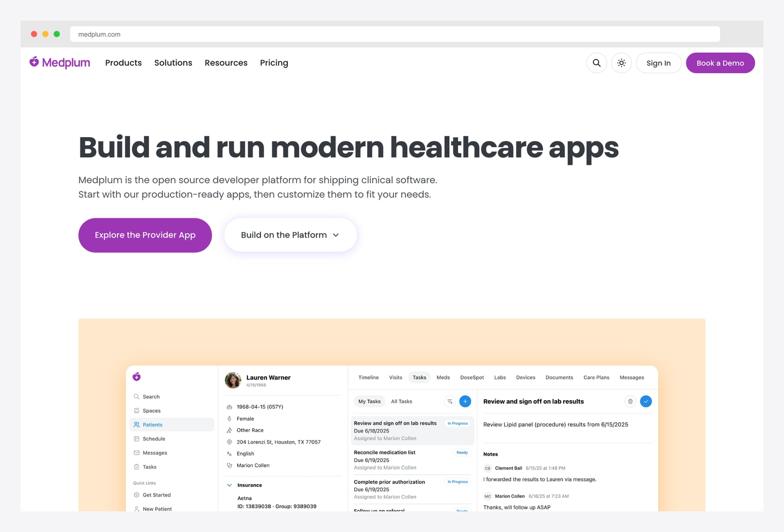This screenshot has height=532, width=784.
Task: Click the blue checkmark complete-task button
Action: 646,401
